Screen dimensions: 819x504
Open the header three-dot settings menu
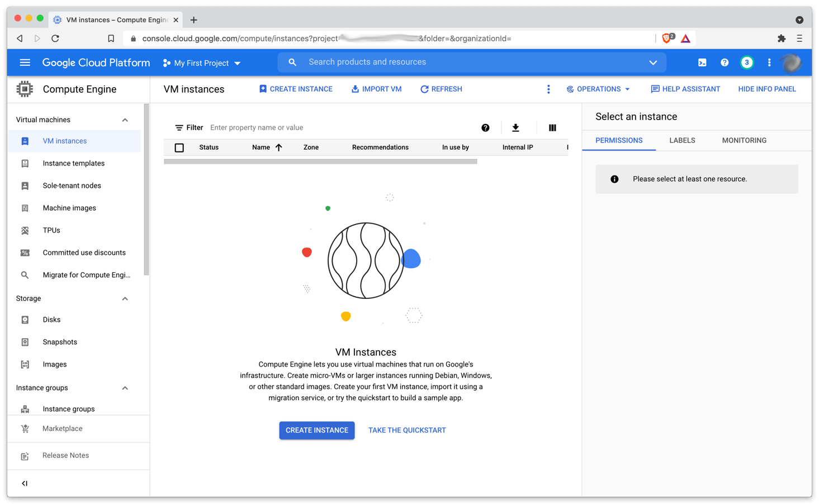(x=769, y=63)
